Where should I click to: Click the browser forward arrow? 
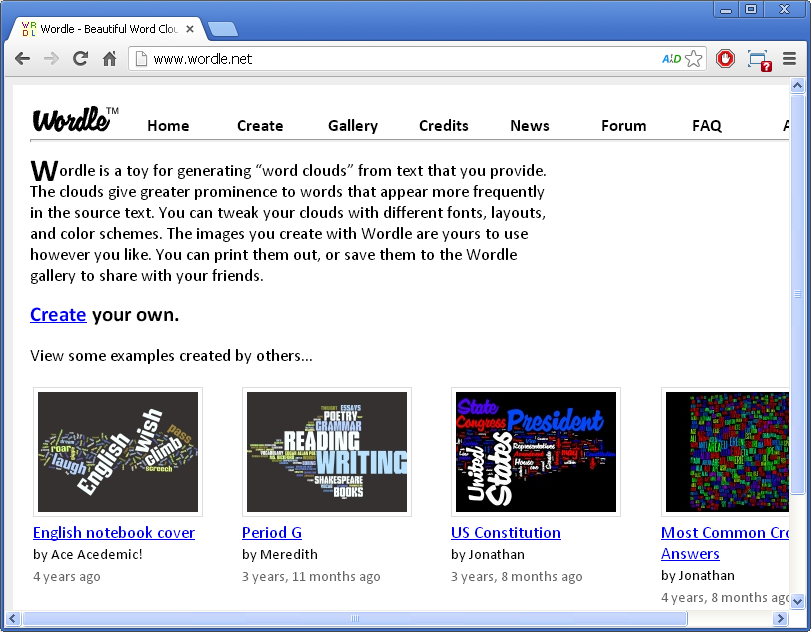pyautogui.click(x=51, y=59)
